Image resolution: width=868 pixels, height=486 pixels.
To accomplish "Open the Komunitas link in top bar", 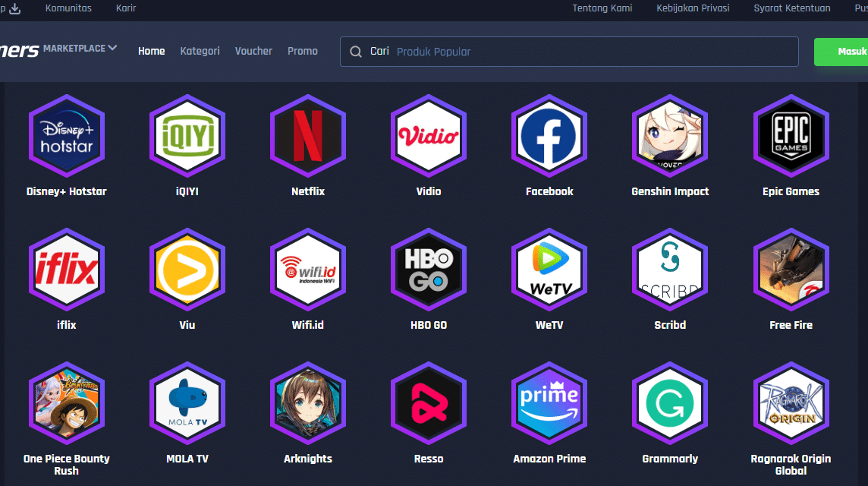I will point(68,8).
